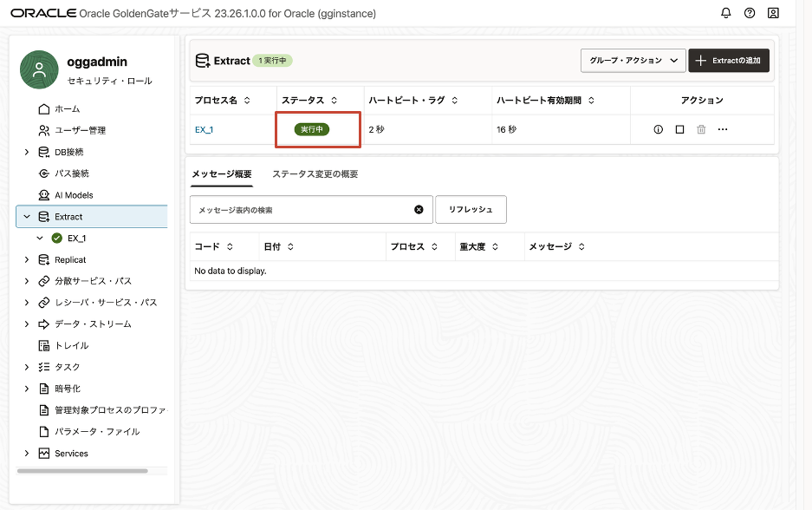Image resolution: width=812 pixels, height=510 pixels.
Task: Switch to ステータス変更の概要 tab
Action: click(315, 174)
